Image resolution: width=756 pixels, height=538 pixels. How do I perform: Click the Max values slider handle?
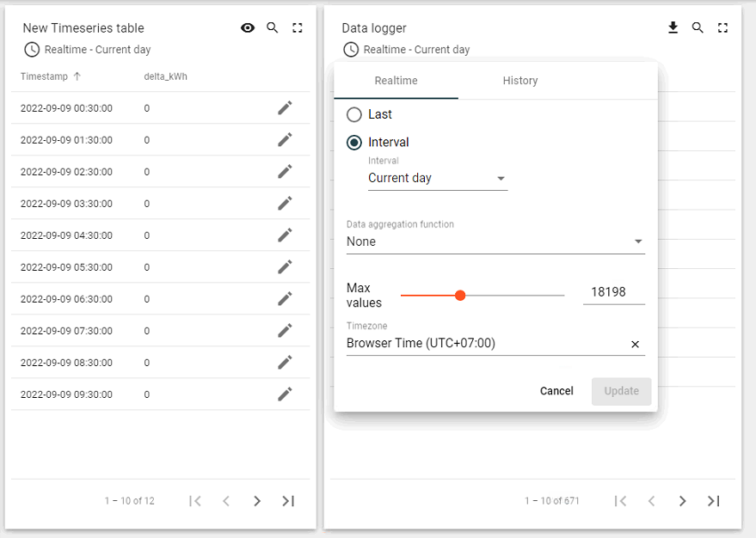point(460,296)
